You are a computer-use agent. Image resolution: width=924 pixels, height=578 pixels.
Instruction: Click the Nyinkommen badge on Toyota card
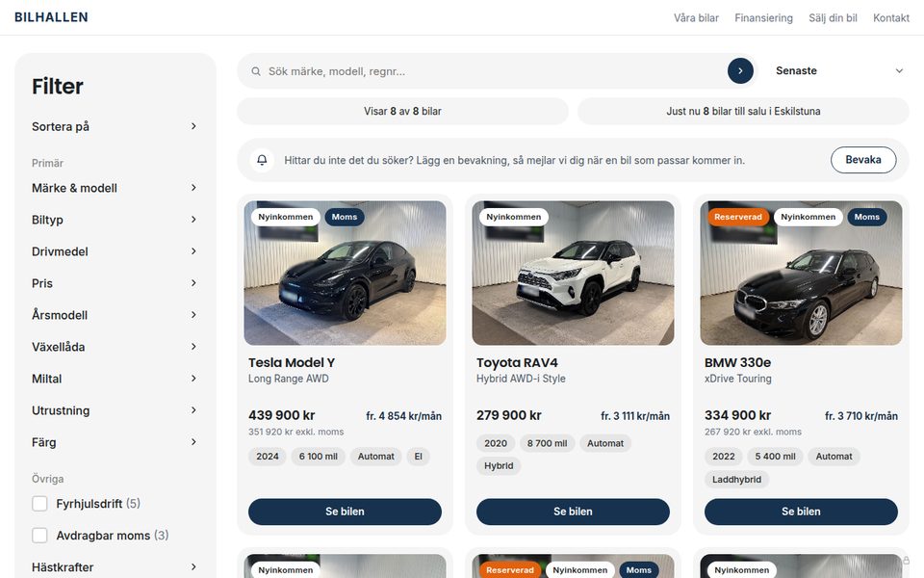coord(513,217)
